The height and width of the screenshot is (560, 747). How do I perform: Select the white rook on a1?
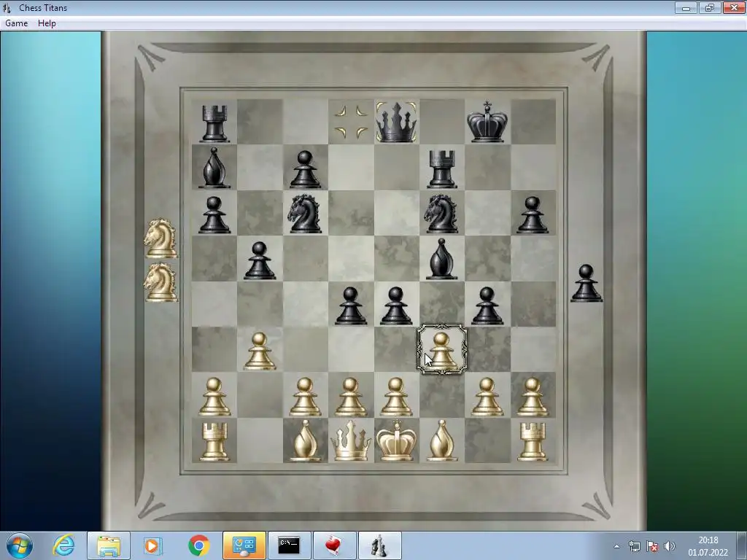[214, 443]
